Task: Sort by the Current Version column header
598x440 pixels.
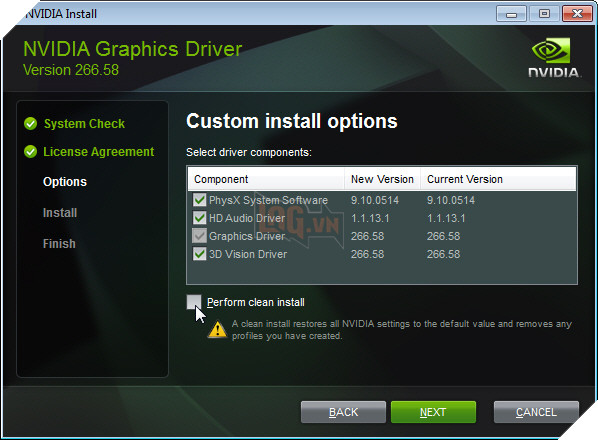Action: click(x=498, y=179)
